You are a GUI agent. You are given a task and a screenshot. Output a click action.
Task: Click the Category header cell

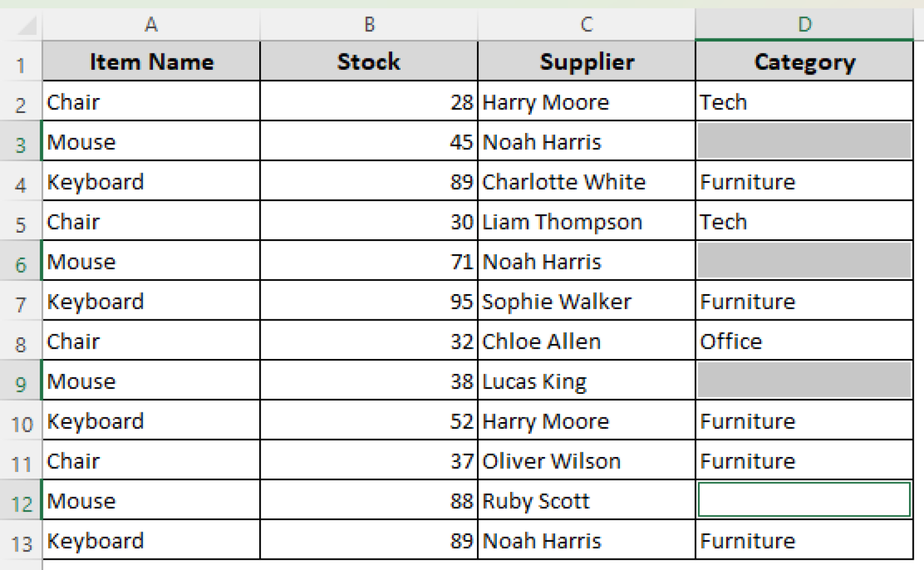click(804, 61)
